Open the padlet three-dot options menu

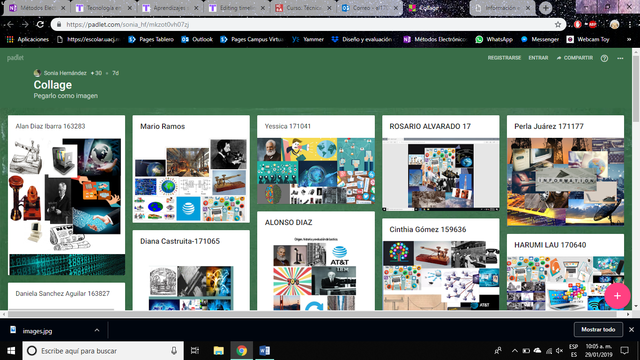click(620, 58)
